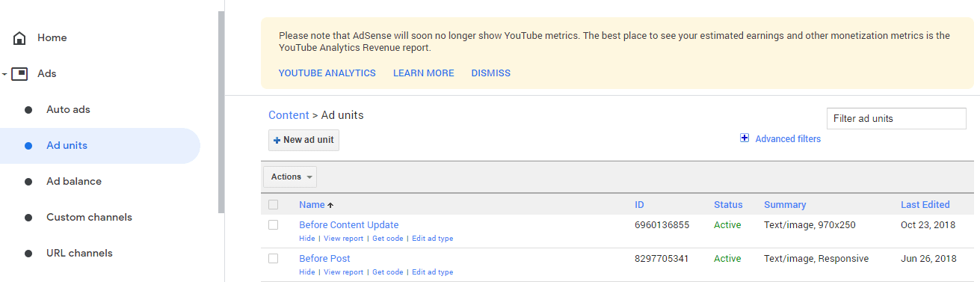The image size is (980, 282).
Task: Click Get code for Before Post
Action: point(387,272)
